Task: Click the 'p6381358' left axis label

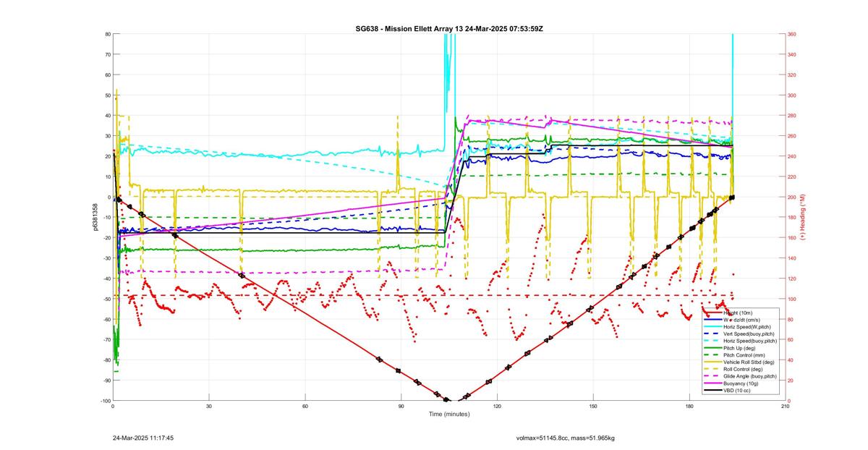Action: 95,217
